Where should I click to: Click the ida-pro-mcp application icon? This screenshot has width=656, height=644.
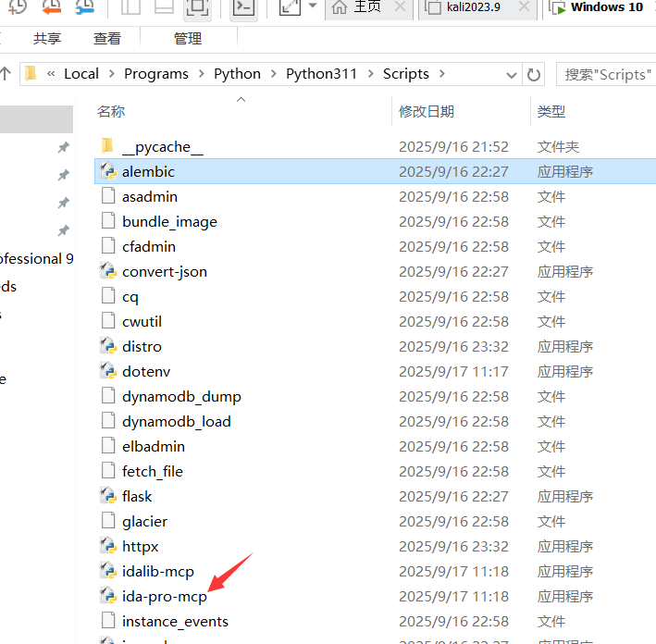point(108,596)
